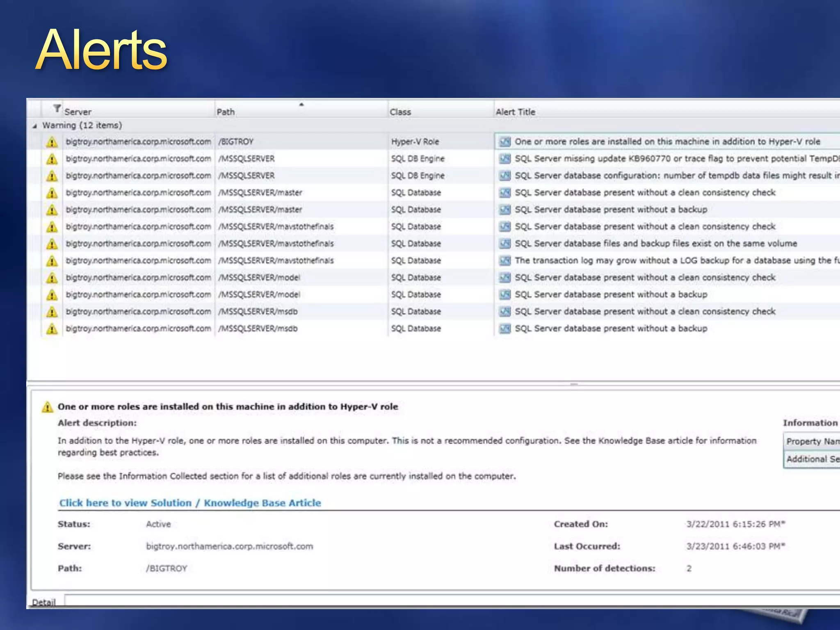Open the Solution / Knowledge Base Article link

tap(190, 503)
